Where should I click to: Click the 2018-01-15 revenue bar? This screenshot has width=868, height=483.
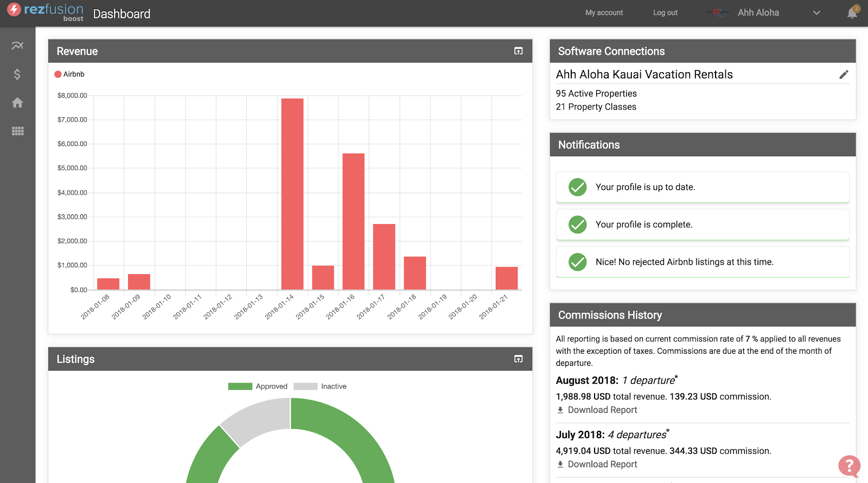(323, 278)
